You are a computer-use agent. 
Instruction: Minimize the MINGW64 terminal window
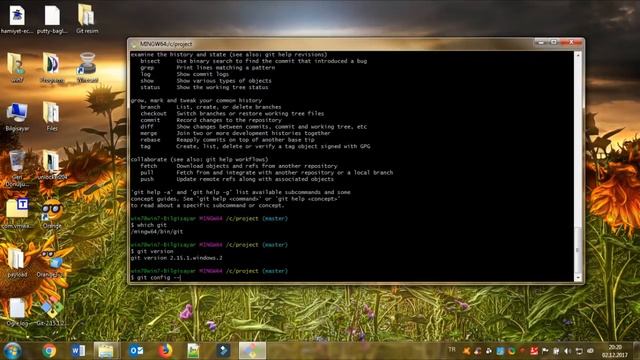point(541,42)
